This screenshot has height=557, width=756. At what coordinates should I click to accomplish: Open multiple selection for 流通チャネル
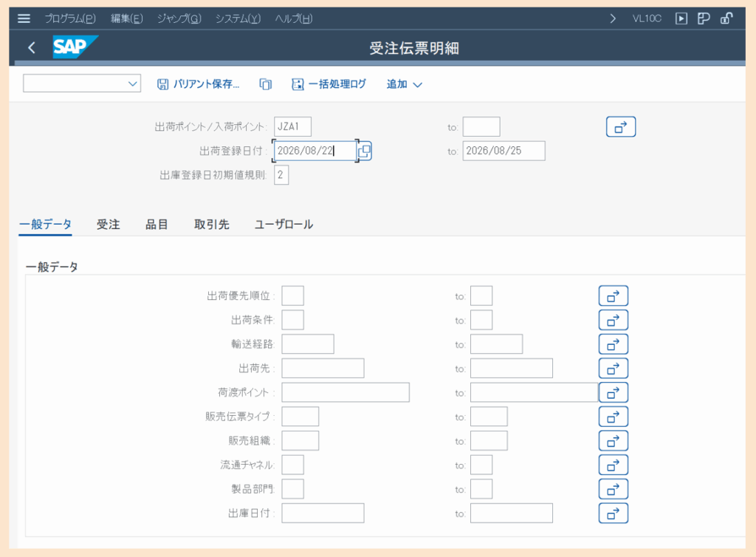click(x=614, y=465)
